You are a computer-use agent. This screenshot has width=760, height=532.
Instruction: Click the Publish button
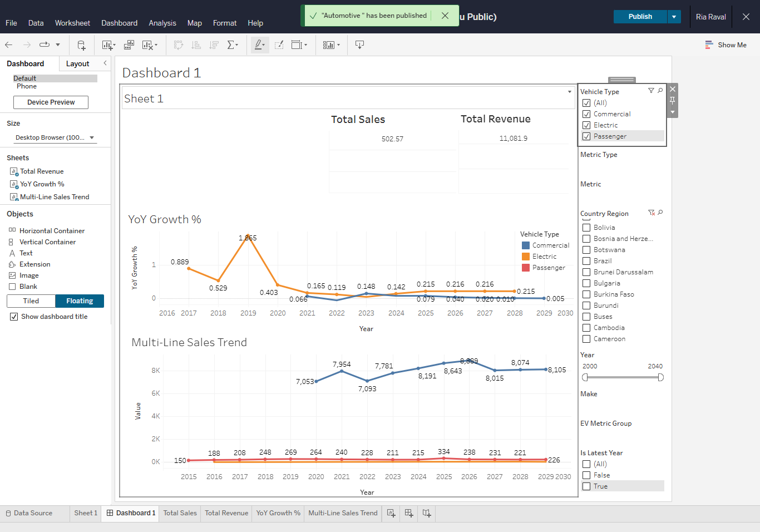(x=640, y=17)
